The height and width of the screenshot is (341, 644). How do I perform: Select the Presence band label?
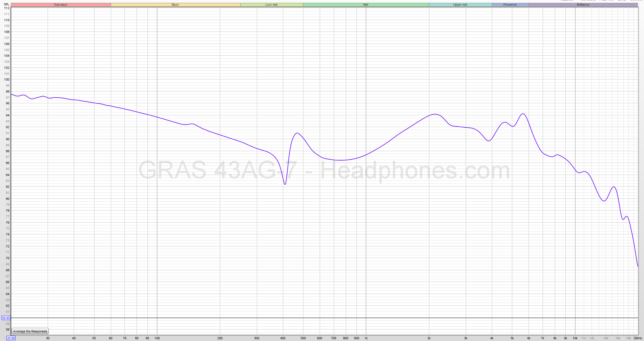pyautogui.click(x=510, y=5)
